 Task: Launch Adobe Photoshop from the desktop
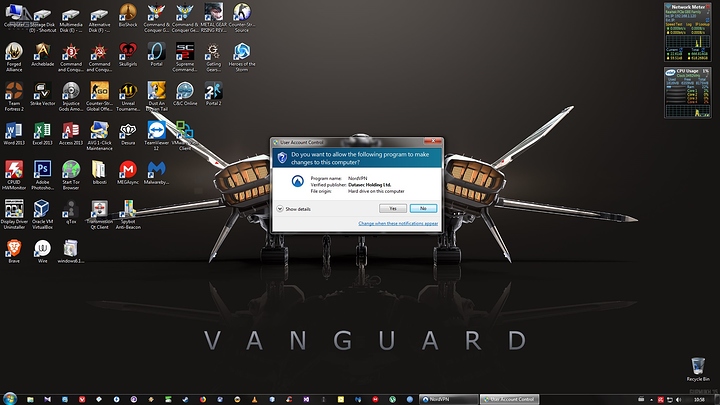[42, 171]
